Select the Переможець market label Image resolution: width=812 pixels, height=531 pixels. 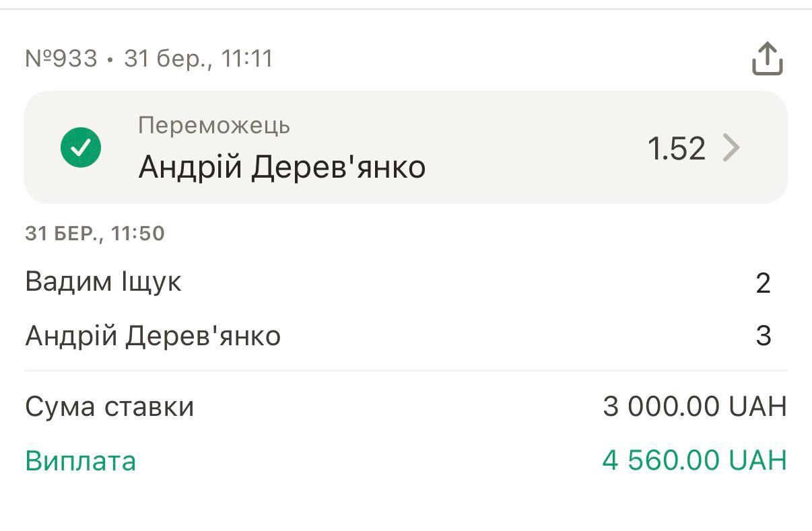point(214,126)
